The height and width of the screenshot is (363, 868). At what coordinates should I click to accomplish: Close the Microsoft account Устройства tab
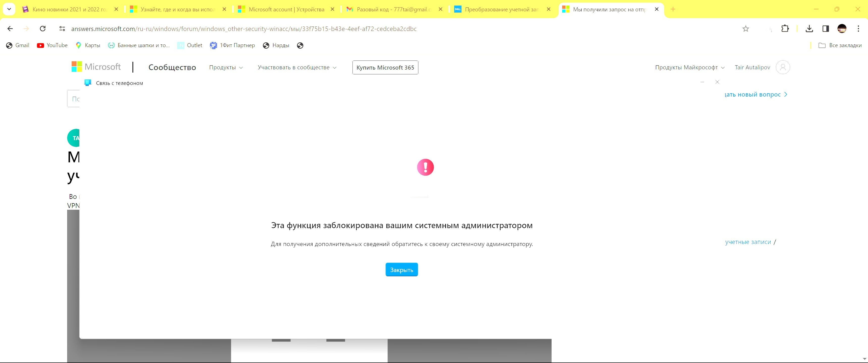[332, 9]
